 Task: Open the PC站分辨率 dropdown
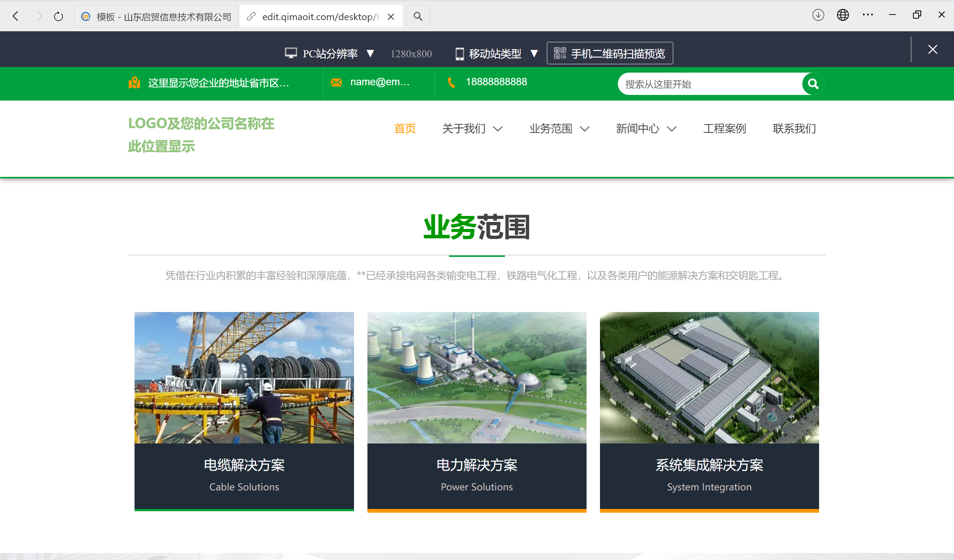[x=370, y=53]
